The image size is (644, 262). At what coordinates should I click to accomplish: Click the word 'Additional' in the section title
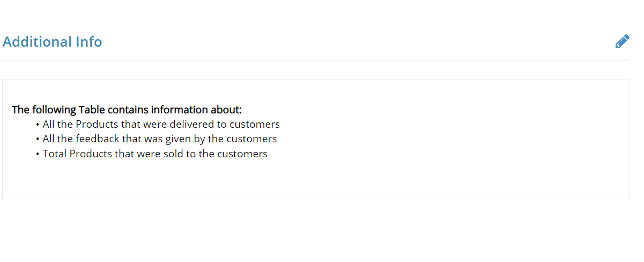coord(38,42)
